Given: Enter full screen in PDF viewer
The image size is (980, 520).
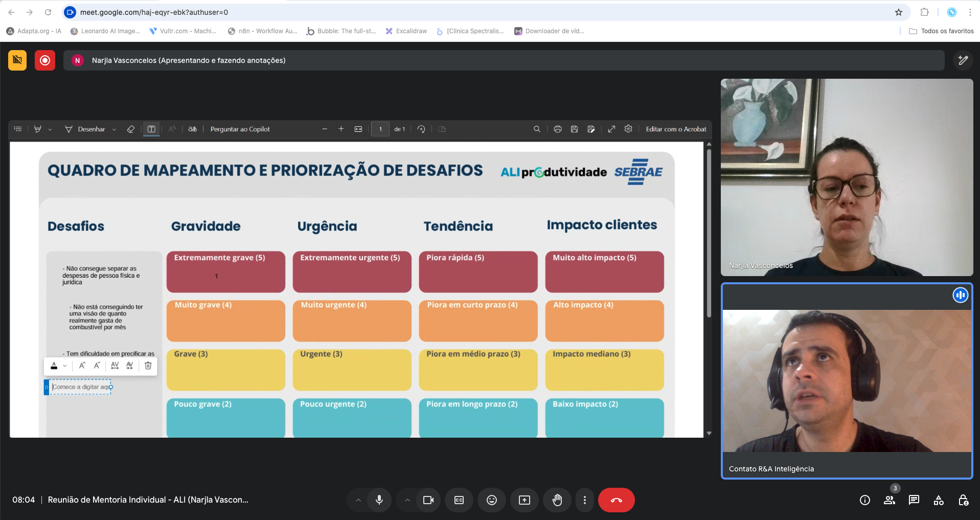Looking at the screenshot, I should 611,129.
